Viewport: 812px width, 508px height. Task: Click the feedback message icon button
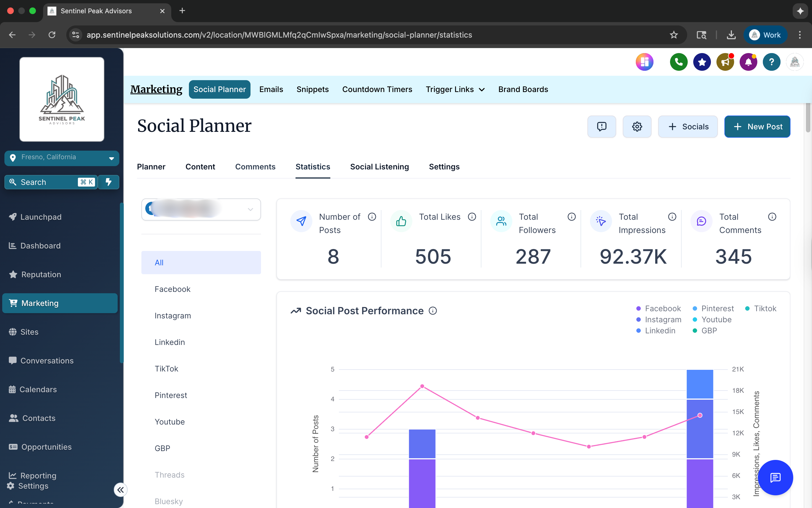(x=602, y=127)
